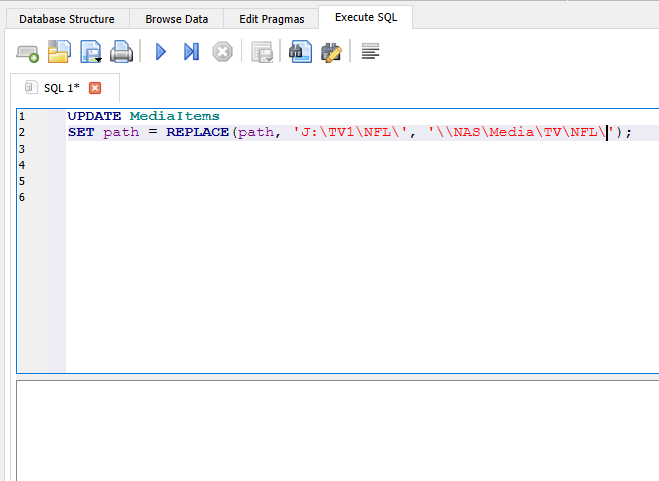The width and height of the screenshot is (659, 481).
Task: Save the results view icon
Action: tap(262, 53)
